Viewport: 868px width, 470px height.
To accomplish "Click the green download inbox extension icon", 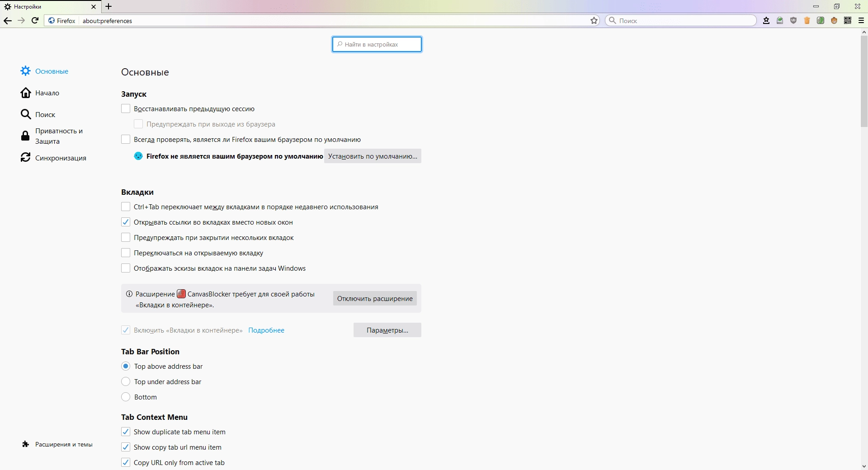I will click(780, 20).
